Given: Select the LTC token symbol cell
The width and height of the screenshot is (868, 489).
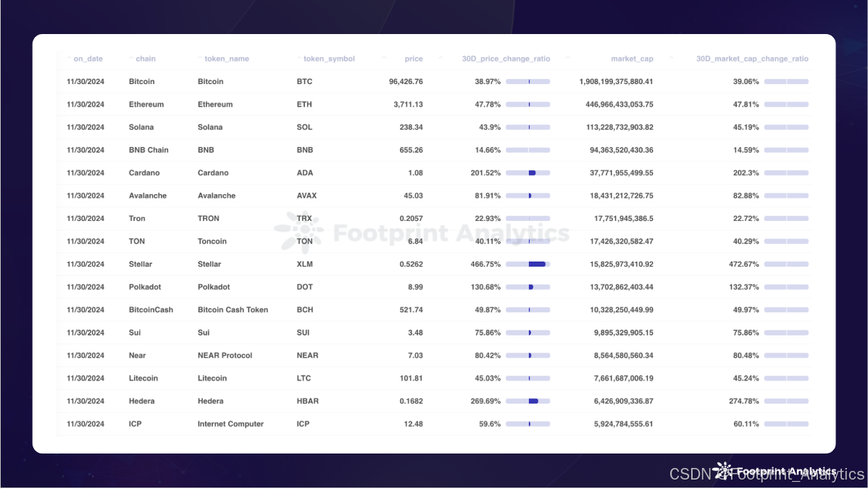Looking at the screenshot, I should click(304, 378).
